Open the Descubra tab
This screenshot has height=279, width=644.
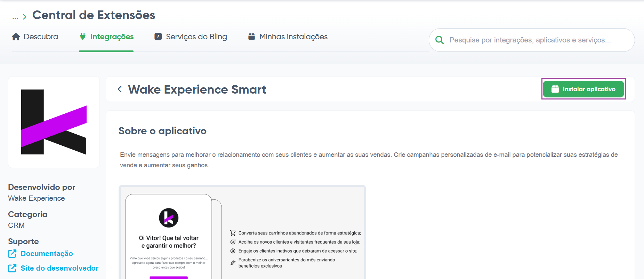click(35, 37)
